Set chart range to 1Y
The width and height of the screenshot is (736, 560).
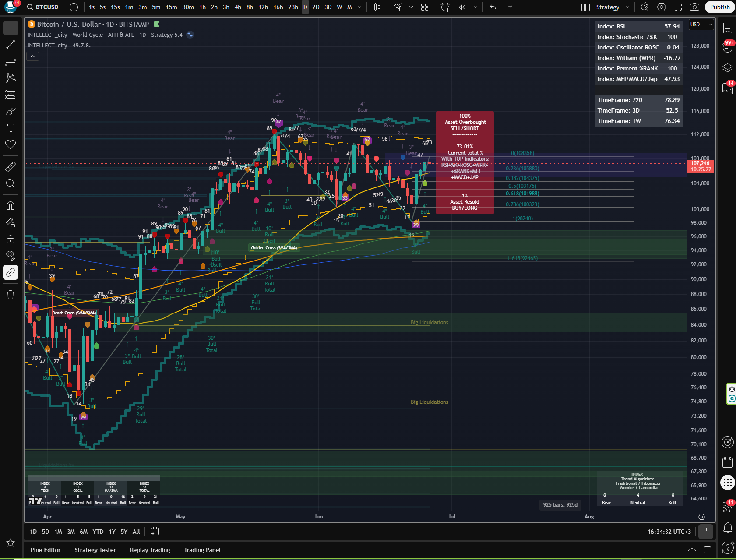point(112,532)
